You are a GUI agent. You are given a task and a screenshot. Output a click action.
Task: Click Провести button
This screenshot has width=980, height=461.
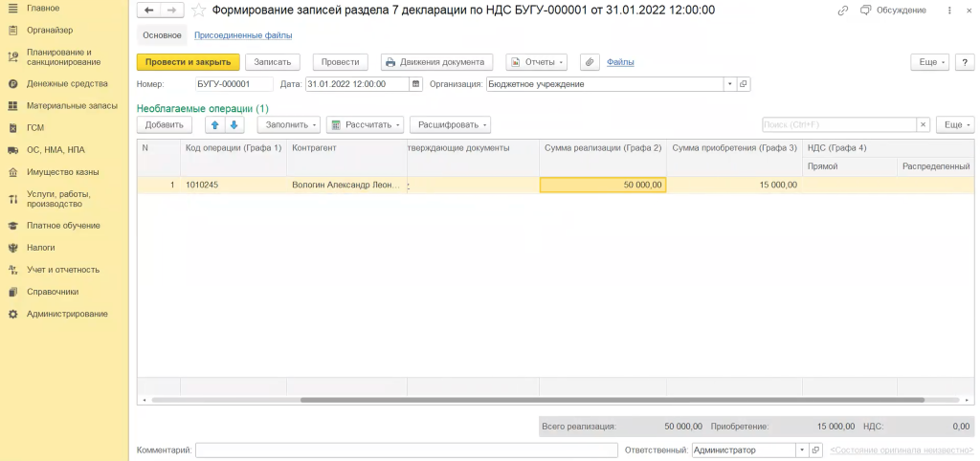coord(340,62)
